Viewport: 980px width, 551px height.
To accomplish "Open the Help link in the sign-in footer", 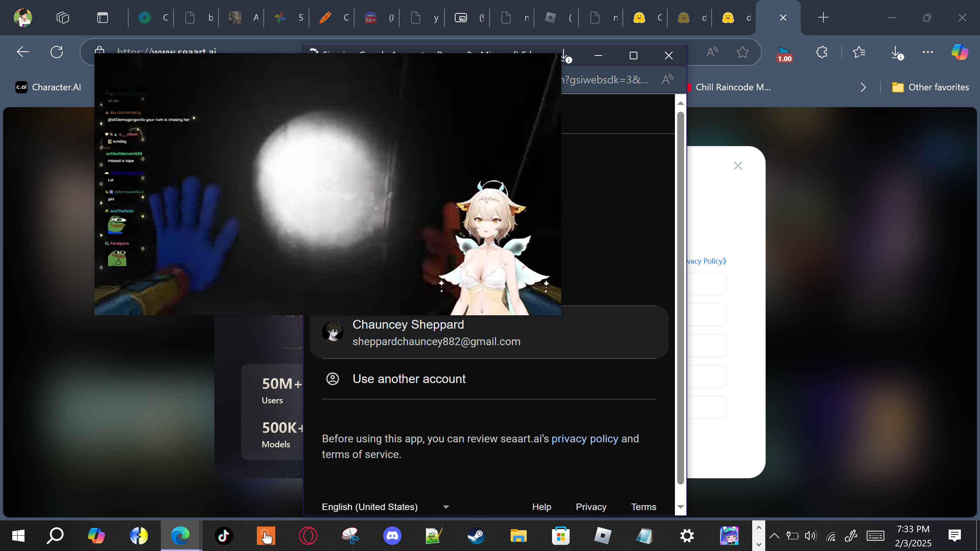I will click(x=542, y=507).
